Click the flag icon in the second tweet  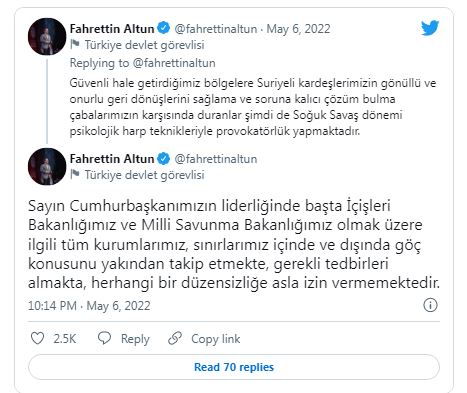click(x=75, y=174)
